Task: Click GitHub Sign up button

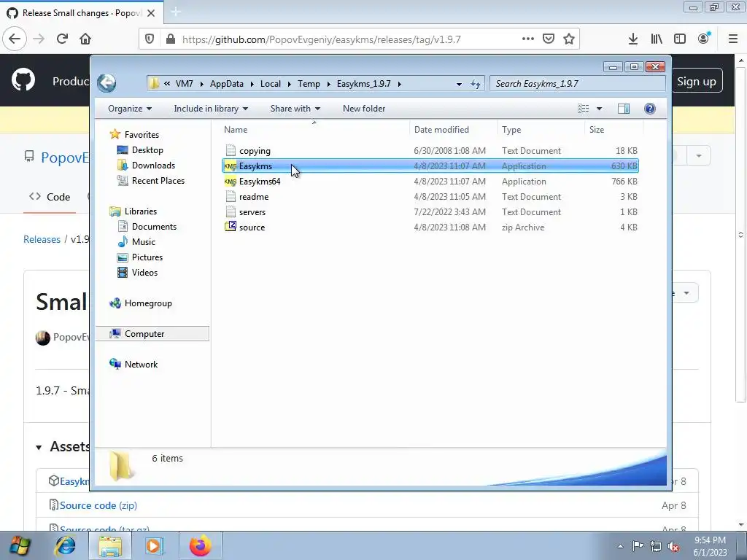Action: coord(697,81)
